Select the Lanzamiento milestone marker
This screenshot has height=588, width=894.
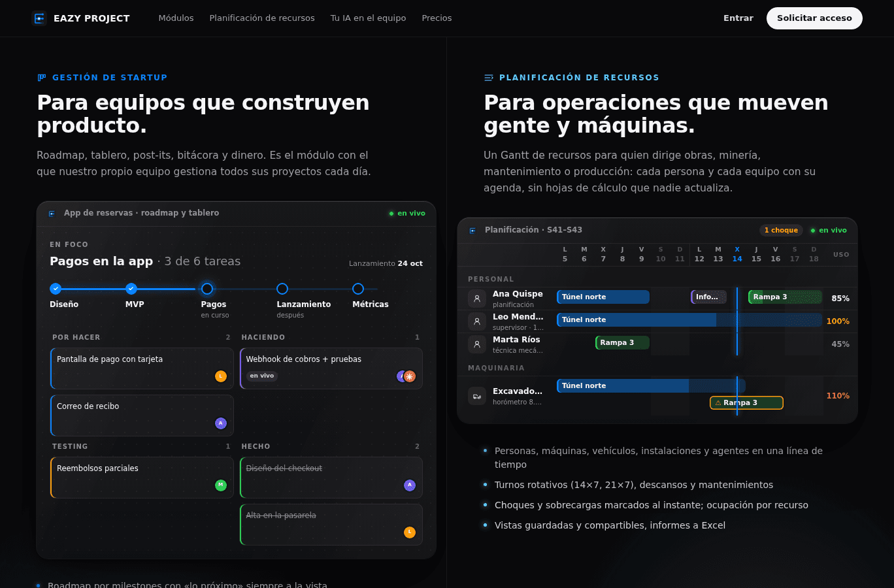pos(282,289)
